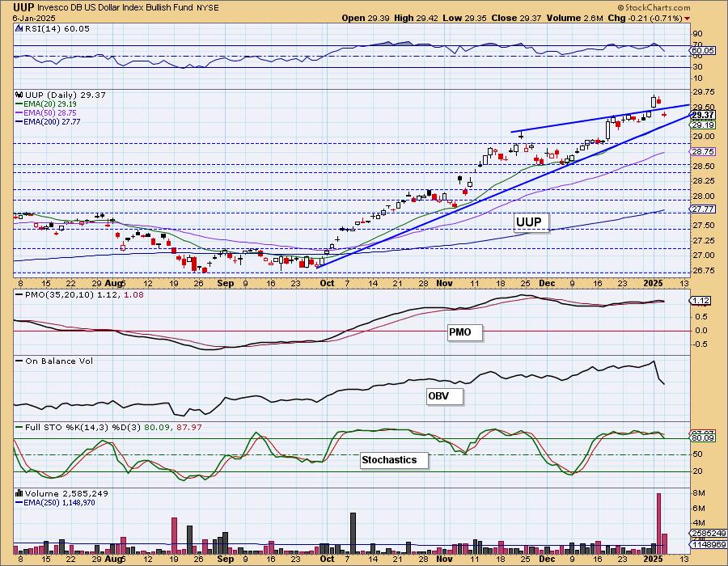The width and height of the screenshot is (728, 566).
Task: Click the 1148969 volume EMA tag on right
Action: (709, 543)
